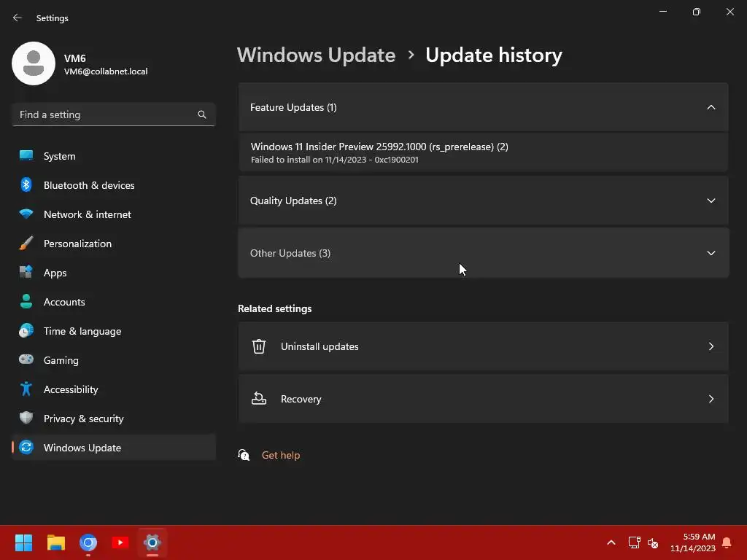Open Bluetooth & devices category
Screen dimensions: 747x560
113,184
